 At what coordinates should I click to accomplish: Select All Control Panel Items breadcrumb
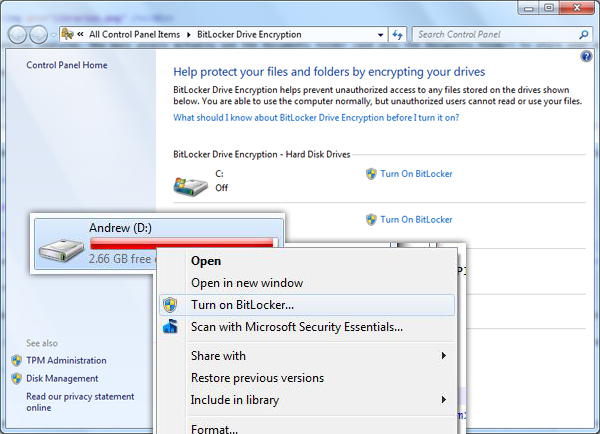[x=134, y=34]
